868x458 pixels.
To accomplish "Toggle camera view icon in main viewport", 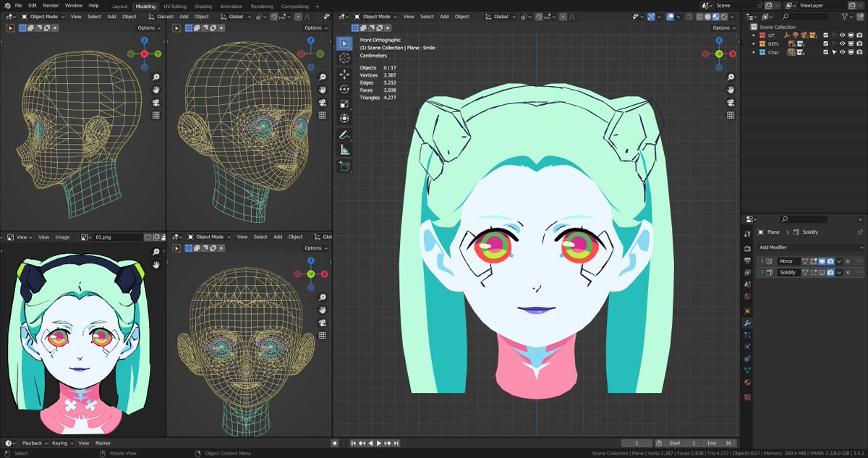I will [731, 103].
